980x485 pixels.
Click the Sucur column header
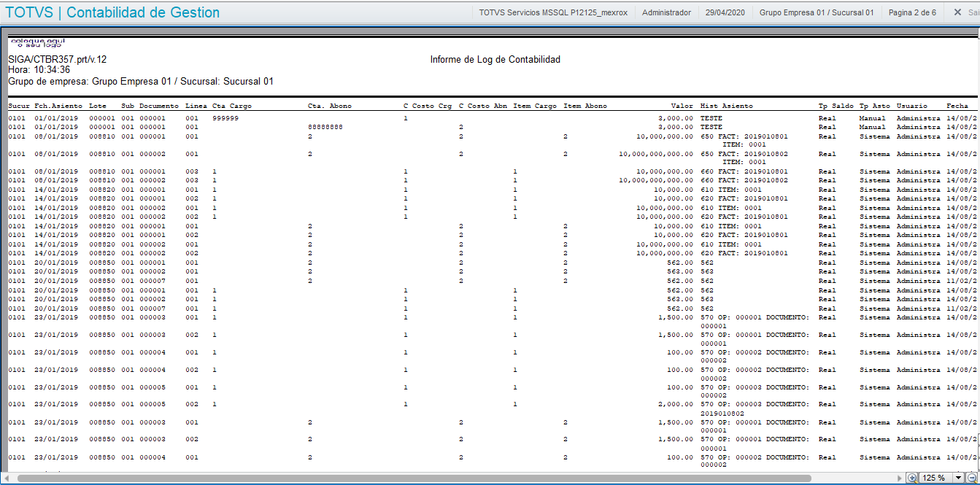pyautogui.click(x=19, y=106)
